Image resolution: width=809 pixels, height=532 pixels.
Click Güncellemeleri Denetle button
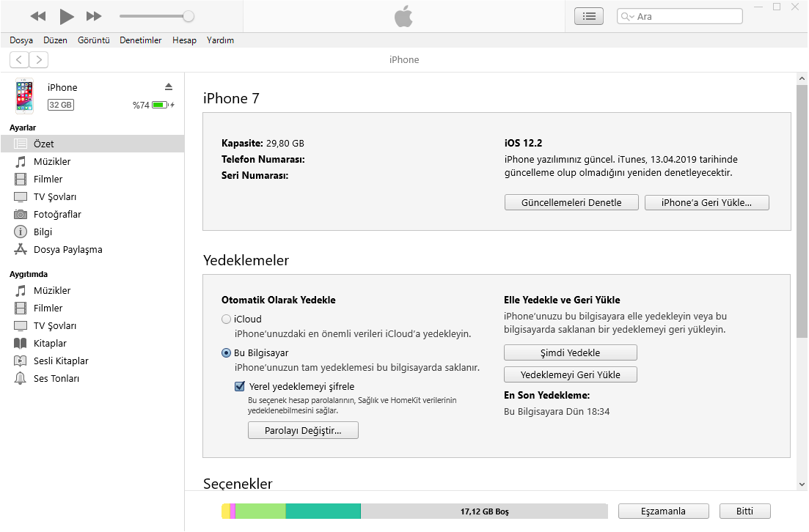click(x=571, y=202)
